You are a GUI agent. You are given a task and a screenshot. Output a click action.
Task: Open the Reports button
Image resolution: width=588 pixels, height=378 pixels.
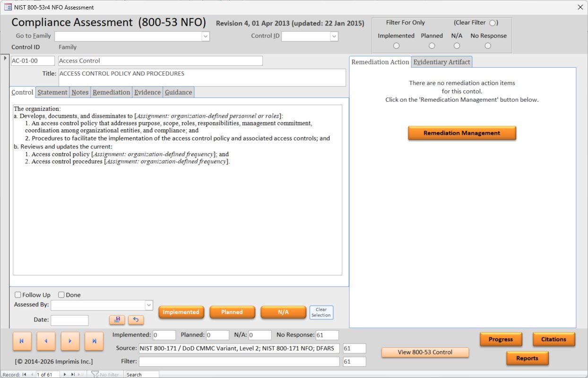tap(527, 358)
